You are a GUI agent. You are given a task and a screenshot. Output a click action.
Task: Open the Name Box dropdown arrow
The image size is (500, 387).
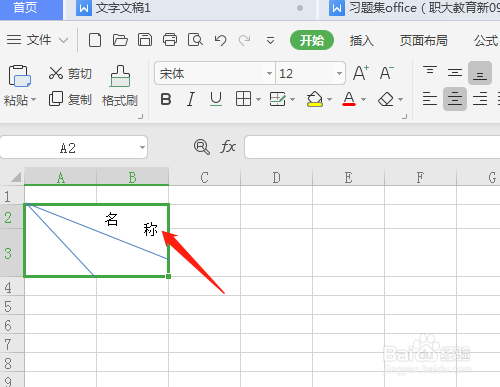tap(142, 147)
